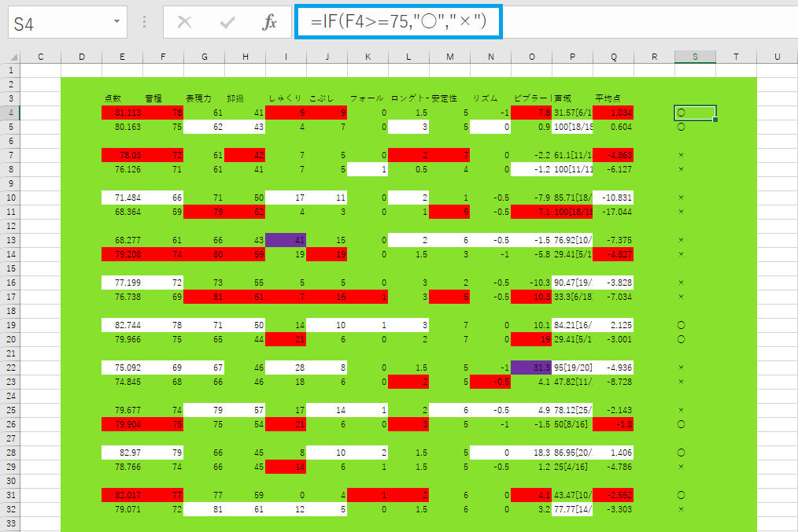Click cell with value 1.406
Image resolution: width=798 pixels, height=532 pixels.
point(614,452)
